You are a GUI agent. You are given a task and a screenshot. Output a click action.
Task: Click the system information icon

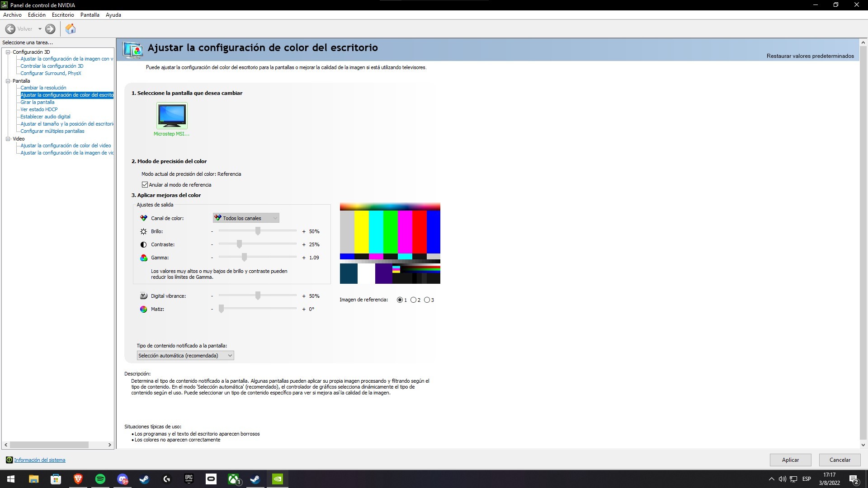click(x=9, y=460)
